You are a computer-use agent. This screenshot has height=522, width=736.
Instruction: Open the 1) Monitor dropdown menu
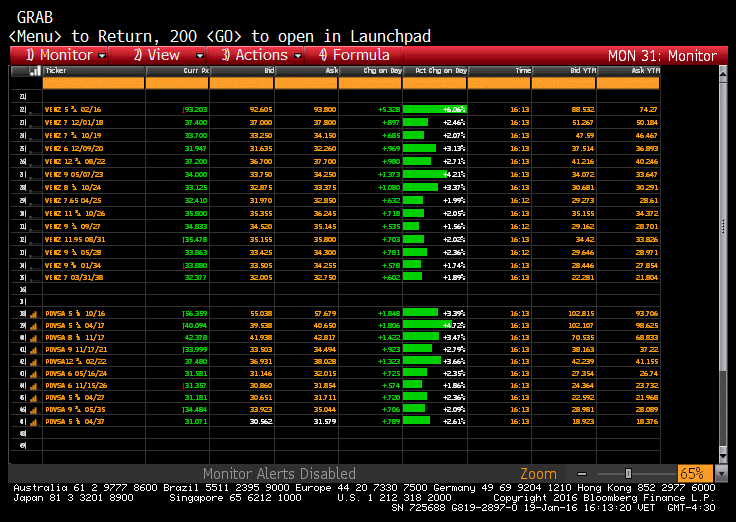59,55
